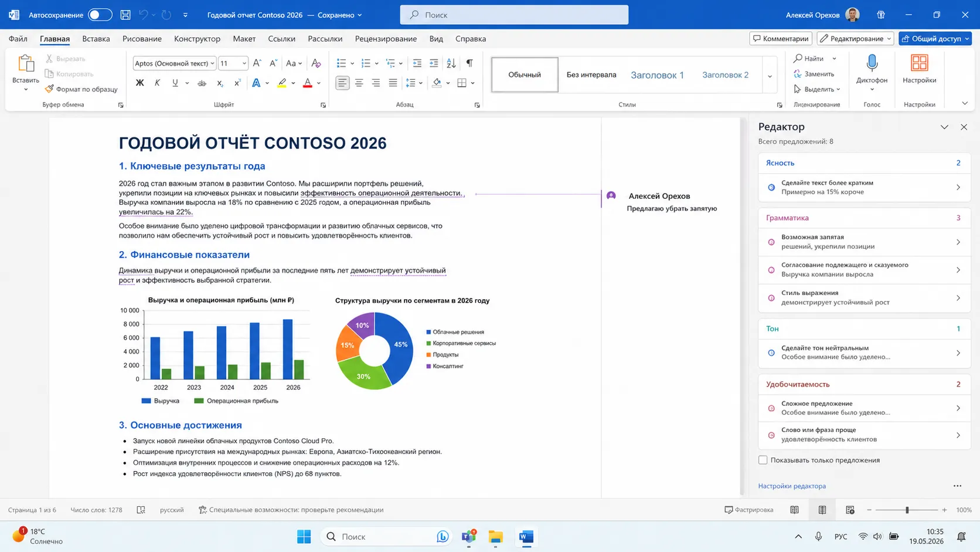
Task: Switch to the Конструктор tab
Action: tap(197, 39)
